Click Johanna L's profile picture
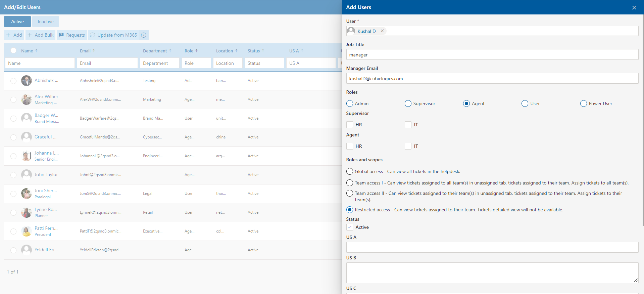This screenshot has width=644, height=294. click(27, 156)
